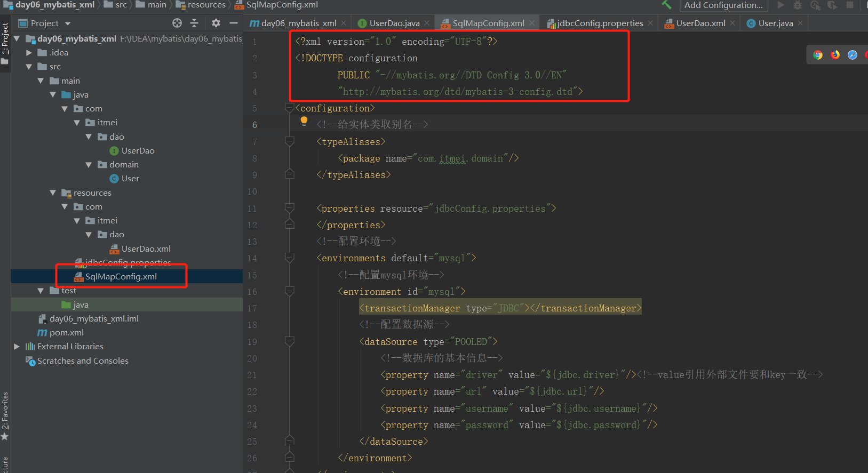
Task: Switch to the UserDao.xml tab
Action: pyautogui.click(x=700, y=23)
